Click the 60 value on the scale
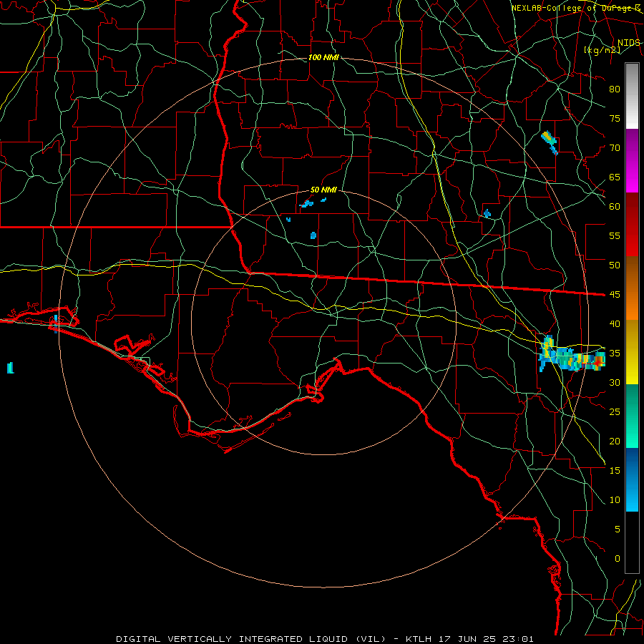This screenshot has width=644, height=644. click(615, 207)
